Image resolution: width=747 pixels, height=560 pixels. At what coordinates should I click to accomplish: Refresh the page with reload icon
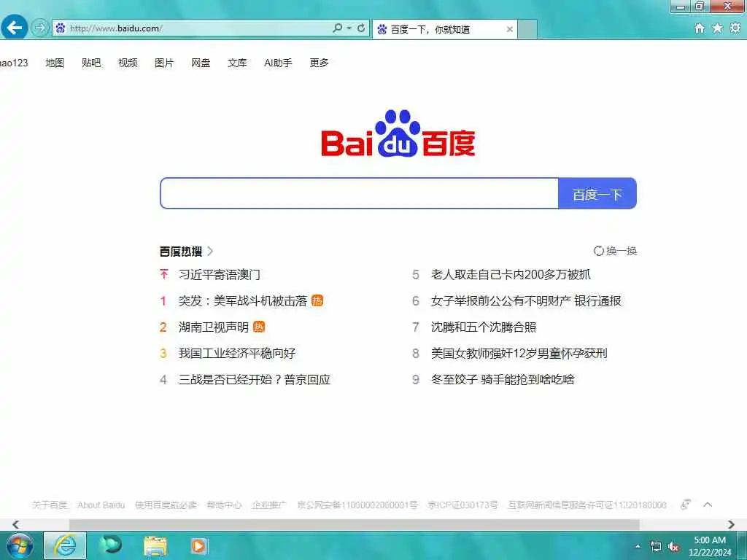tap(361, 28)
